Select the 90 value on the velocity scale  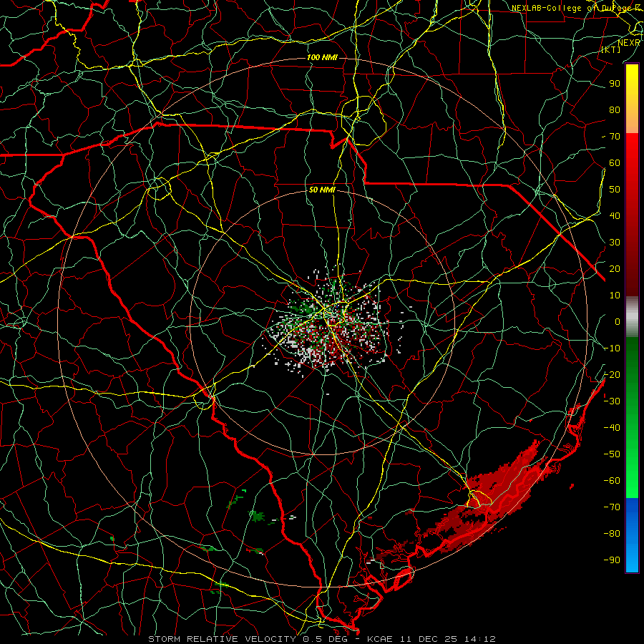pos(615,84)
